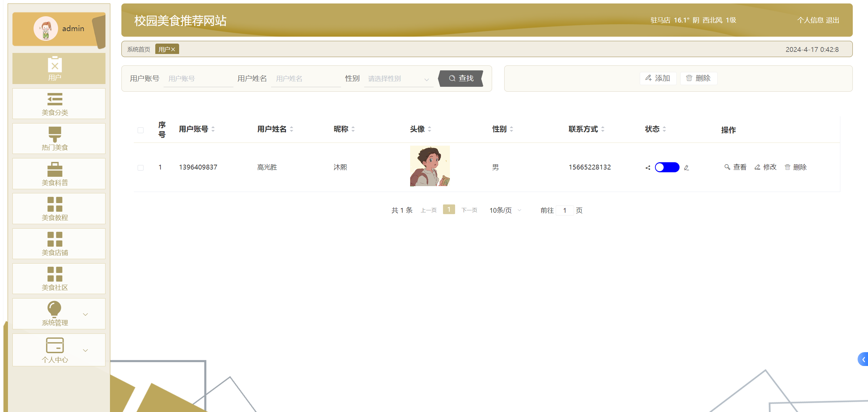Disable the status toggle for user 高光胜
Viewport: 868px width, 412px height.
pyautogui.click(x=667, y=167)
